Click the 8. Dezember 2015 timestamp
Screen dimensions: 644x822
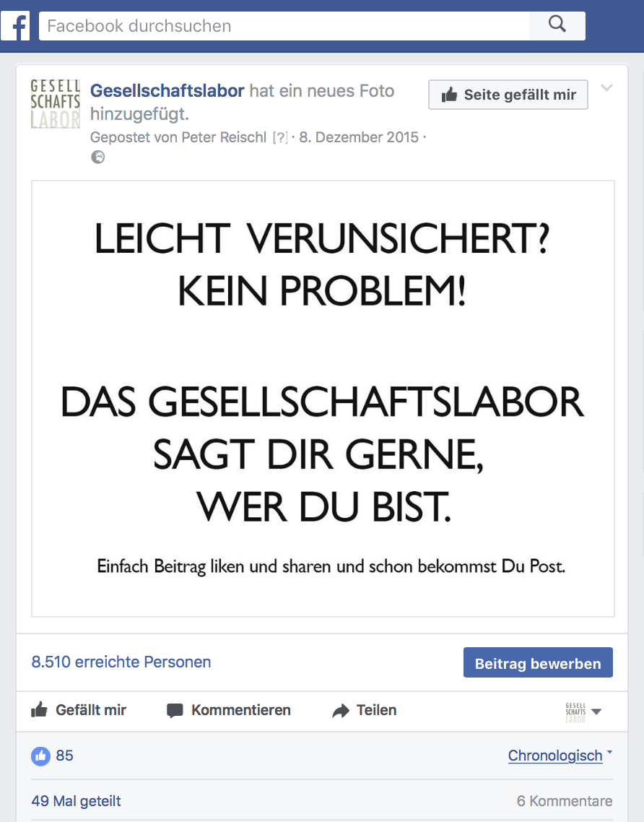(x=359, y=137)
